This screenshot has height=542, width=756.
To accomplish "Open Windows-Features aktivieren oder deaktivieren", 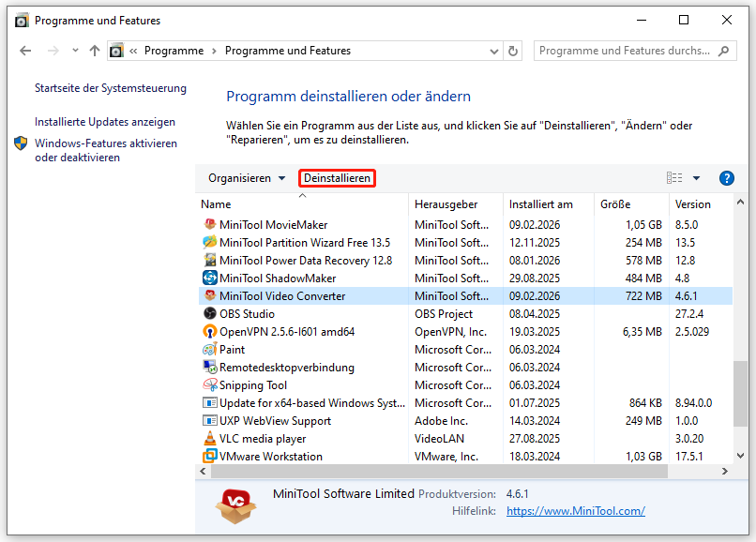I will pyautogui.click(x=105, y=151).
